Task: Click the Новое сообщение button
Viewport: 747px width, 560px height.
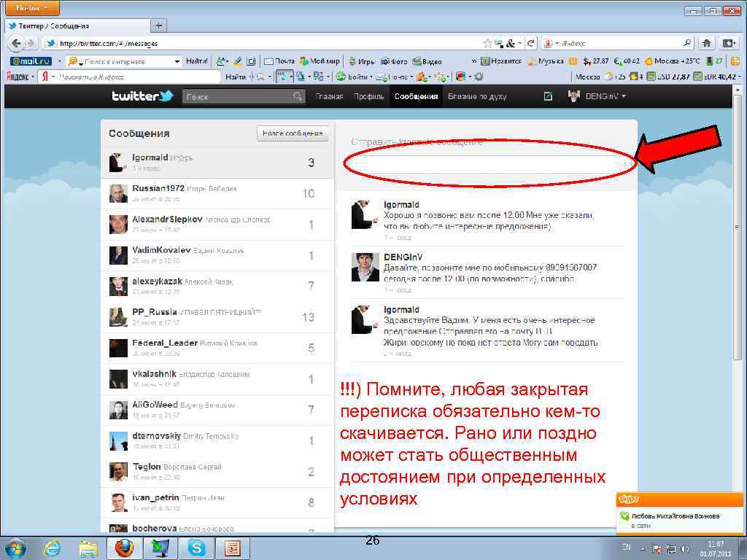Action: point(291,133)
